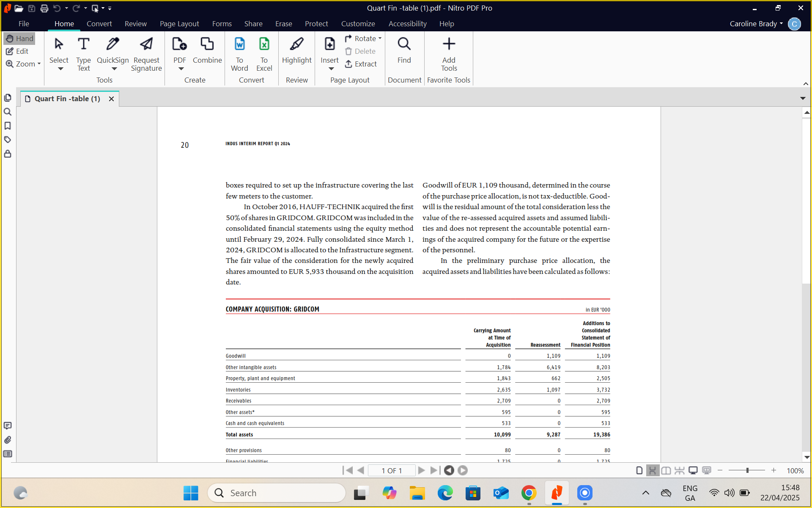
Task: Click Add Tools plus icon
Action: pos(449,44)
